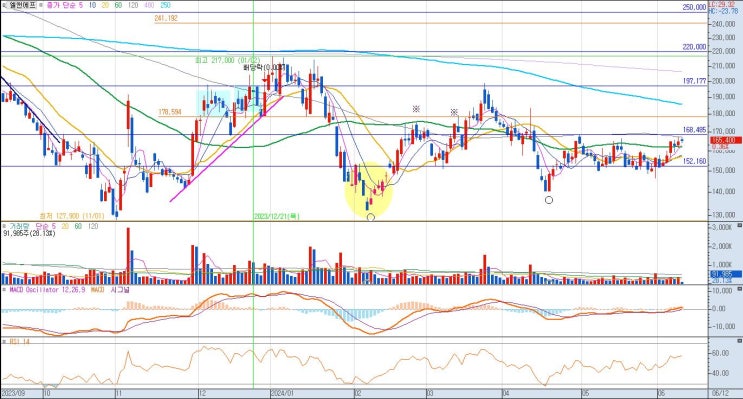Click the 178,594 horizontal line label
The height and width of the screenshot is (399, 743).
[x=170, y=112]
